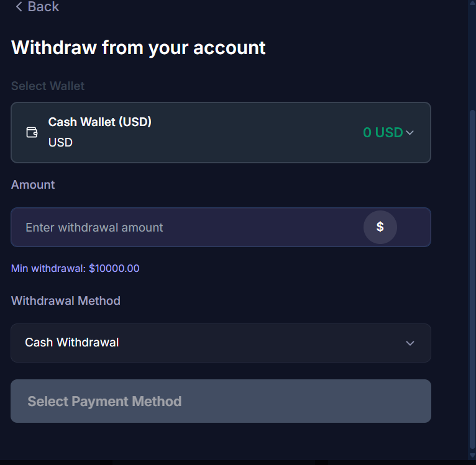Click the green 0 USD balance
476x465 pixels.
pos(383,132)
